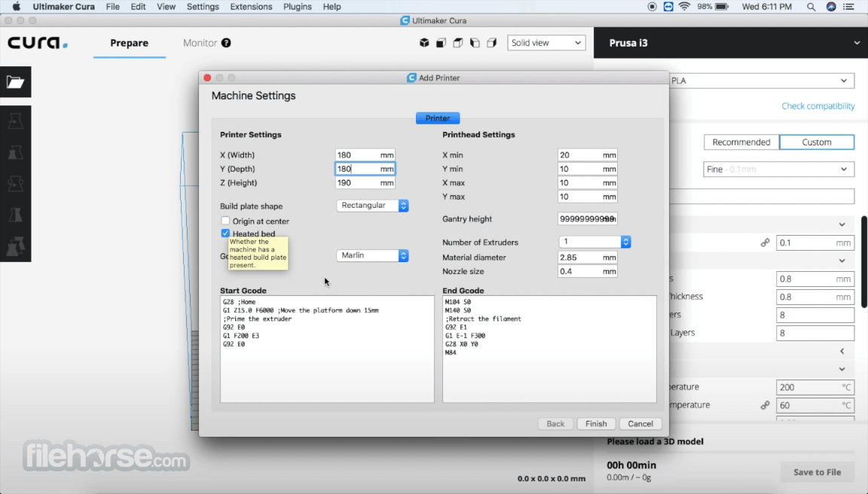Open the PLA material dropdown
This screenshot has height=494, width=868.
(x=761, y=81)
